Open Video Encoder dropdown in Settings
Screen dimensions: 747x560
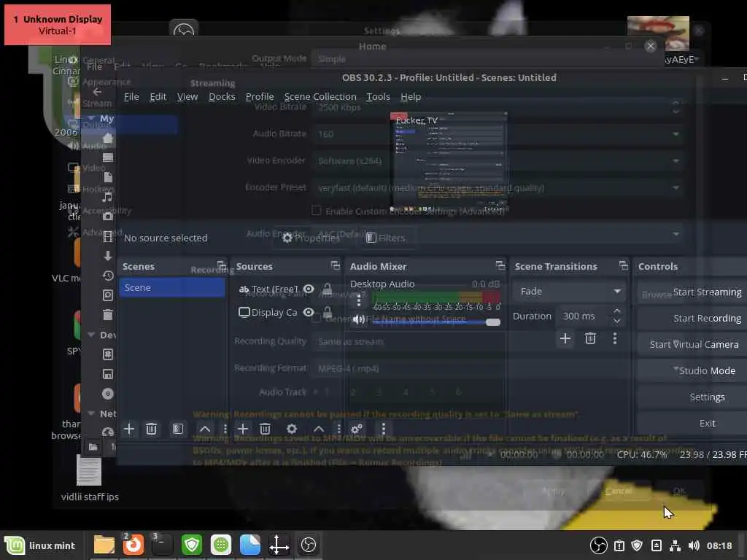coord(498,161)
